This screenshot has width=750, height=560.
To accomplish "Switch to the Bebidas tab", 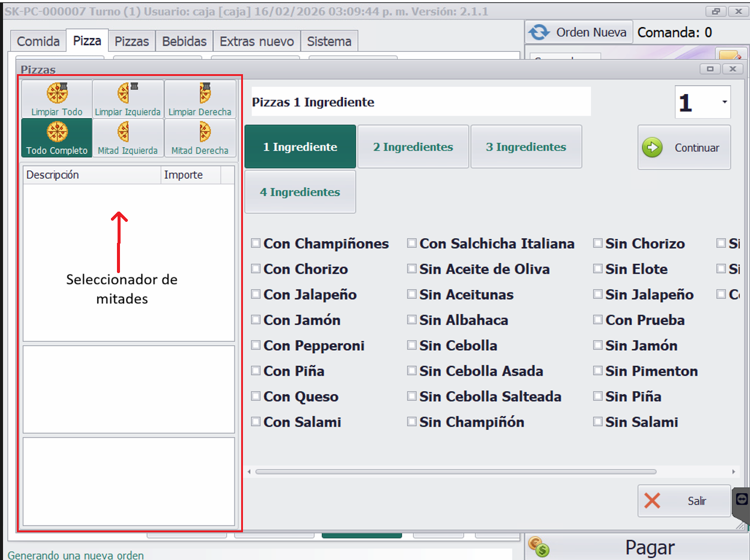I will tap(184, 42).
